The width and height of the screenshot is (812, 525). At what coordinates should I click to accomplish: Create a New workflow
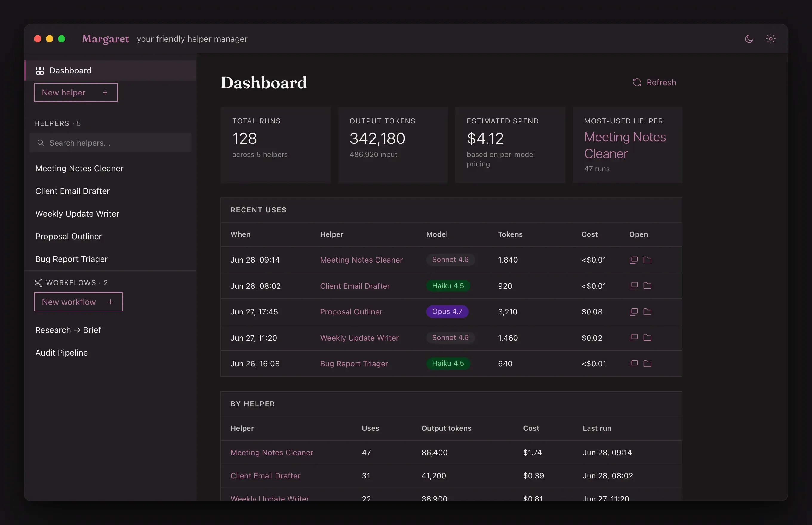pos(79,302)
